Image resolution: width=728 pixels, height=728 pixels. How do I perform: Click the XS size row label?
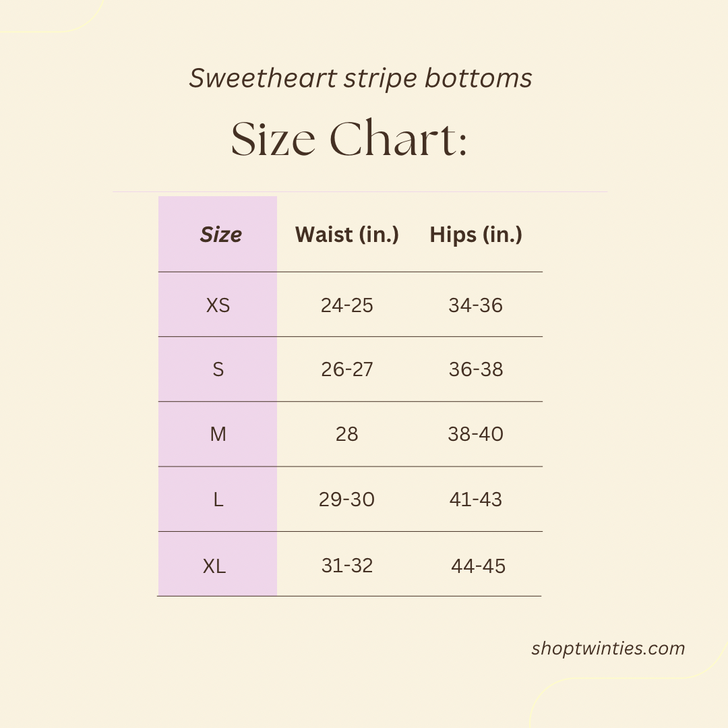tap(218, 305)
